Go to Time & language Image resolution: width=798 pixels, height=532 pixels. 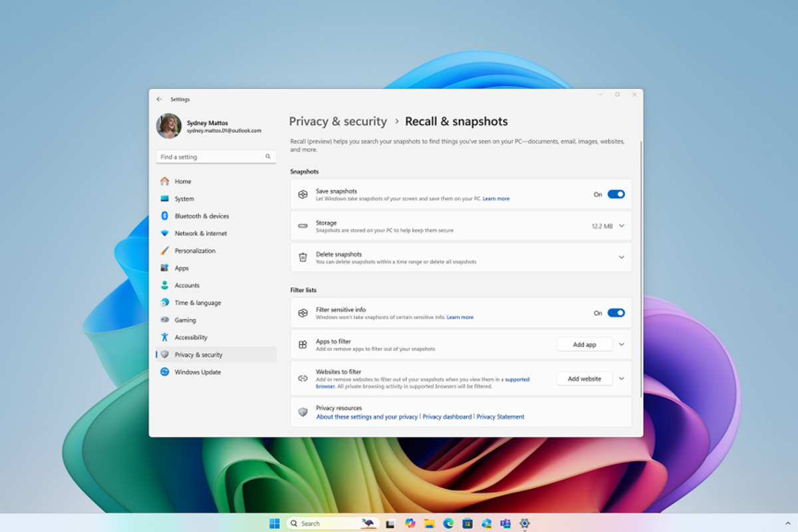pyautogui.click(x=216, y=303)
